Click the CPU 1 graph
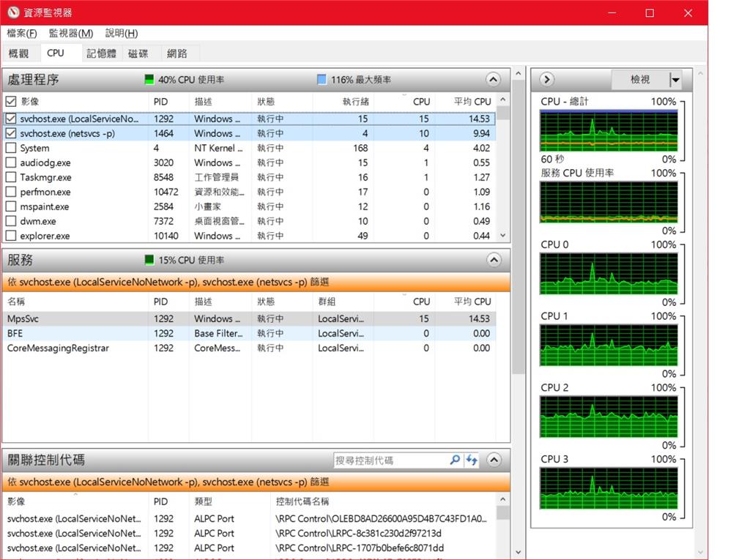The width and height of the screenshot is (750, 560). click(609, 346)
